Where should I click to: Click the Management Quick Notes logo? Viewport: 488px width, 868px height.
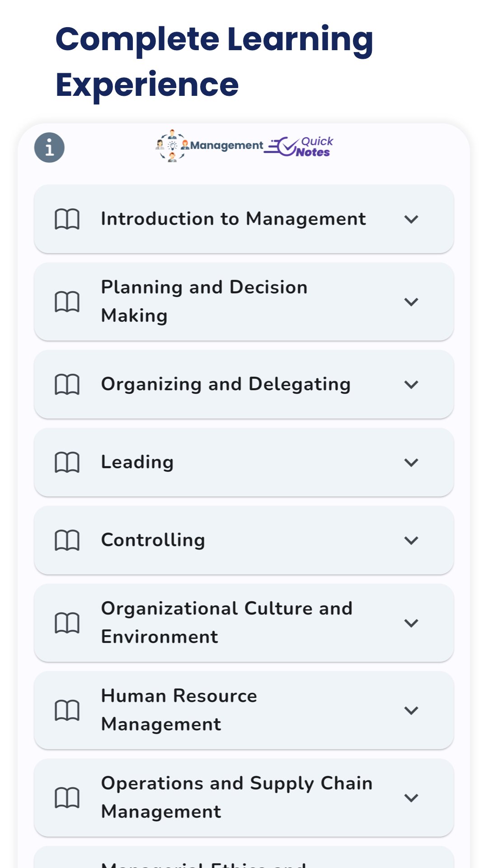(244, 146)
